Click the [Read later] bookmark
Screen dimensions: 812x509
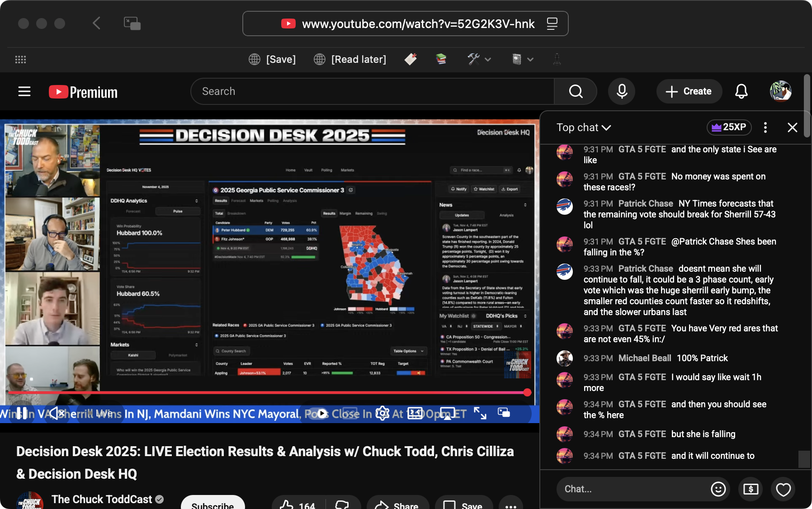click(350, 59)
